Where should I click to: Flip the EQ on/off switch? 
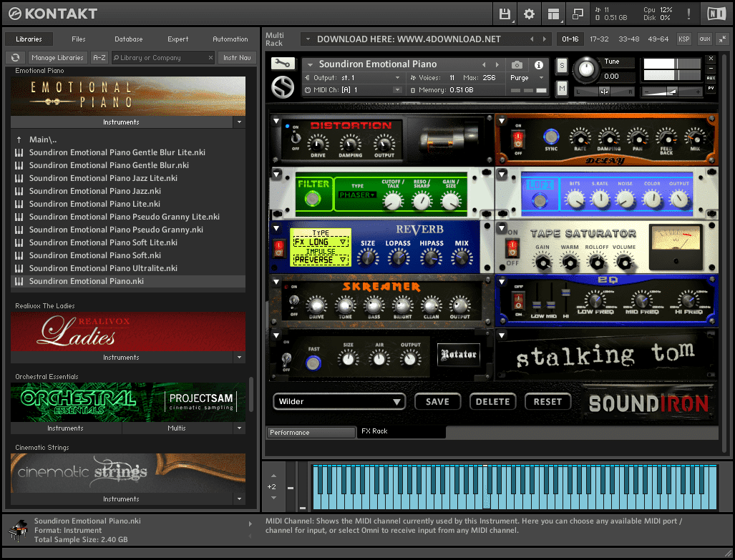pos(519,300)
